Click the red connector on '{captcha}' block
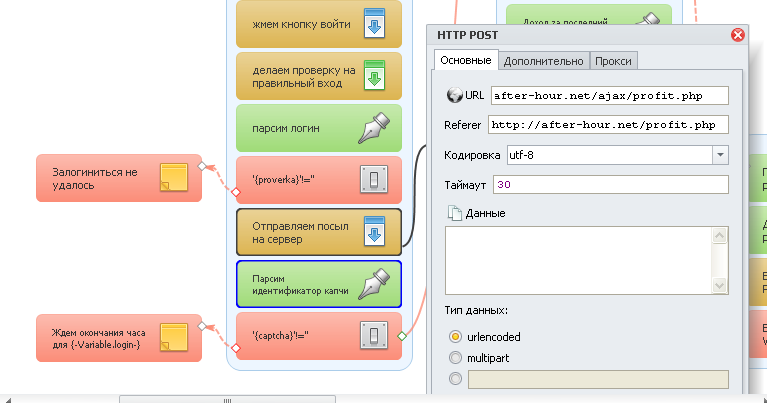The width and height of the screenshot is (767, 403). pyautogui.click(x=236, y=348)
